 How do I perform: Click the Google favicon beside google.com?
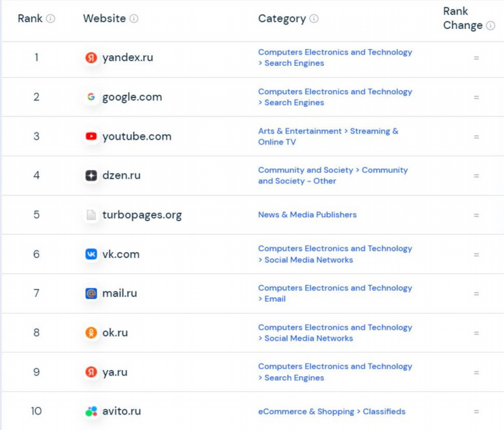click(91, 97)
